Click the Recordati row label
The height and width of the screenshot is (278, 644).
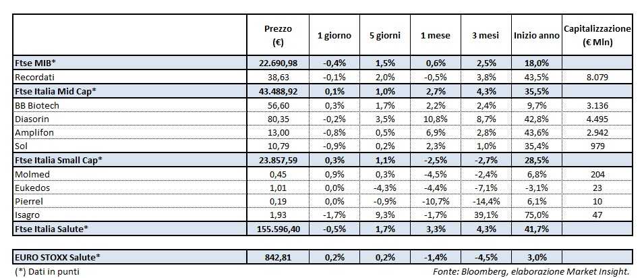(x=34, y=77)
